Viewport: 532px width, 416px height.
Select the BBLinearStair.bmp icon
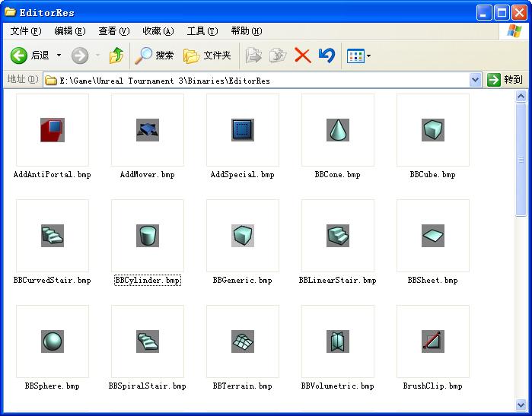pyautogui.click(x=338, y=236)
